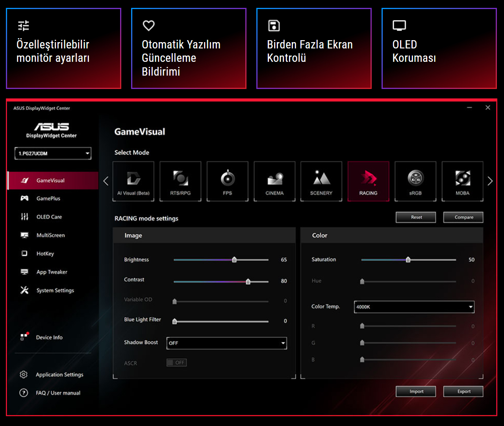Open the Shadow Boost OFF dropdown
The width and height of the screenshot is (504, 426).
click(x=226, y=343)
